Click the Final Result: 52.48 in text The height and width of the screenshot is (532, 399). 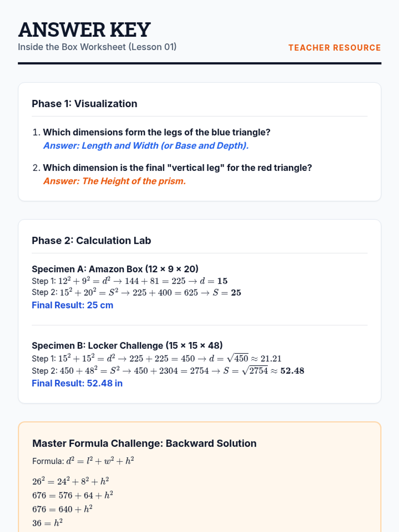click(77, 383)
